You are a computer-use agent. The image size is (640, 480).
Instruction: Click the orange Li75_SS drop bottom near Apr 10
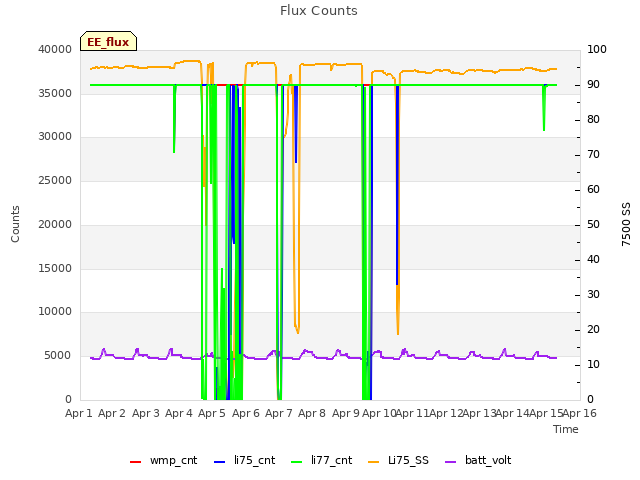(398, 333)
